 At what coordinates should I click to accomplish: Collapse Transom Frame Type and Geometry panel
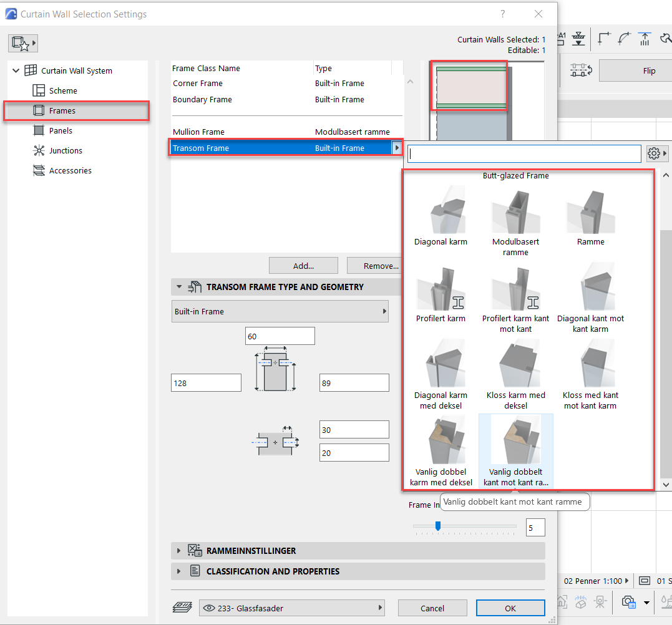pyautogui.click(x=178, y=286)
